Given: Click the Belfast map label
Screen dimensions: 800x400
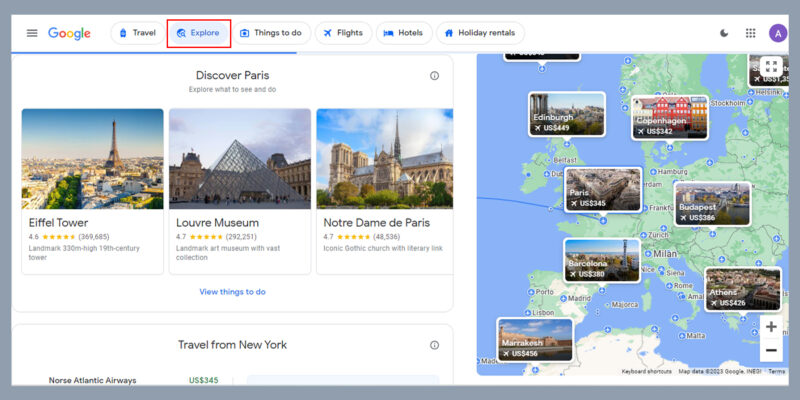Looking at the screenshot, I should click(565, 160).
